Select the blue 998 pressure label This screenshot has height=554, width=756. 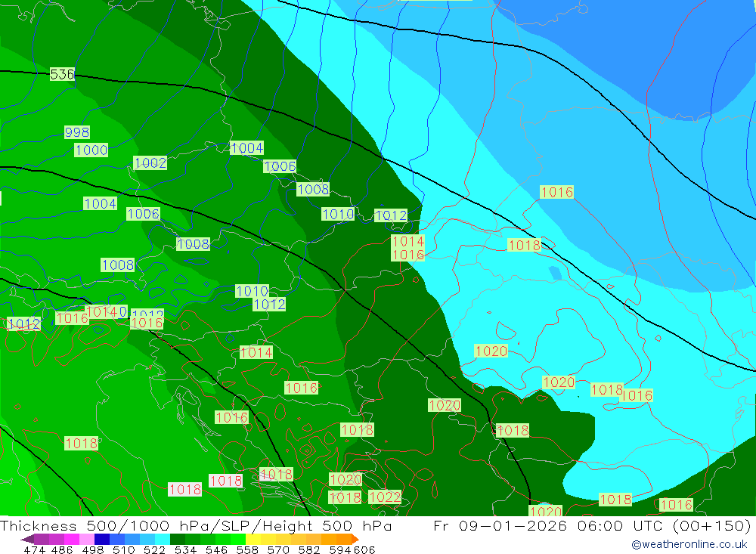[x=76, y=132]
